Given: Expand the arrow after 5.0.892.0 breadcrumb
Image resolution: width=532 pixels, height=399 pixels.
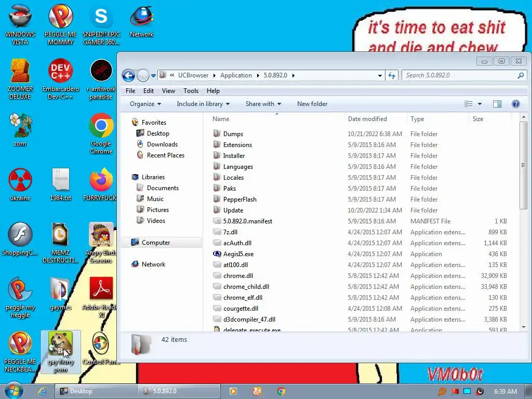Looking at the screenshot, I should pos(293,75).
